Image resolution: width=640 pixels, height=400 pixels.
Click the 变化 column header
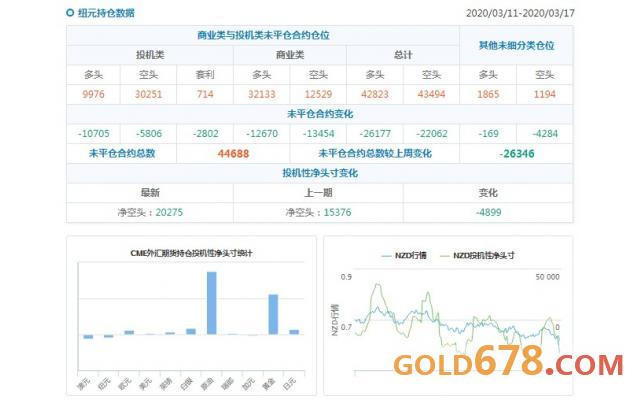(488, 193)
